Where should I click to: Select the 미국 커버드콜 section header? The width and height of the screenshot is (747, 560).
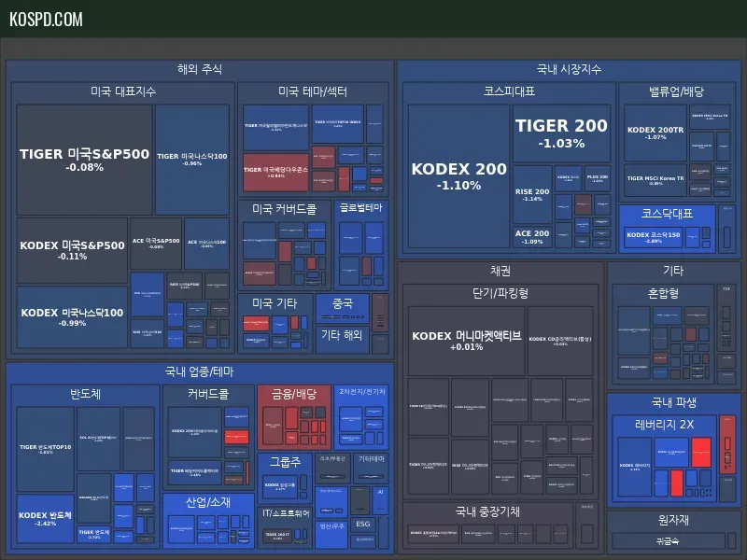pos(285,209)
